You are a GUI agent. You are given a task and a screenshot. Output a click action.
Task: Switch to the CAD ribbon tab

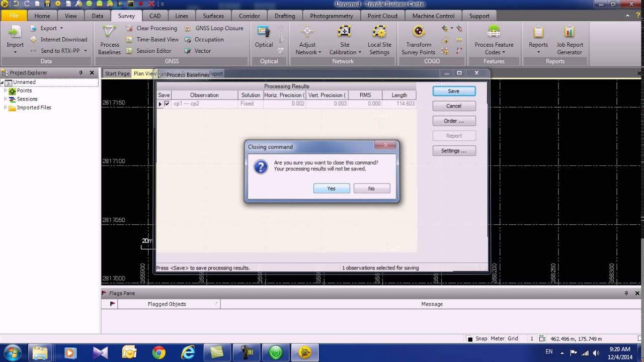tap(155, 16)
